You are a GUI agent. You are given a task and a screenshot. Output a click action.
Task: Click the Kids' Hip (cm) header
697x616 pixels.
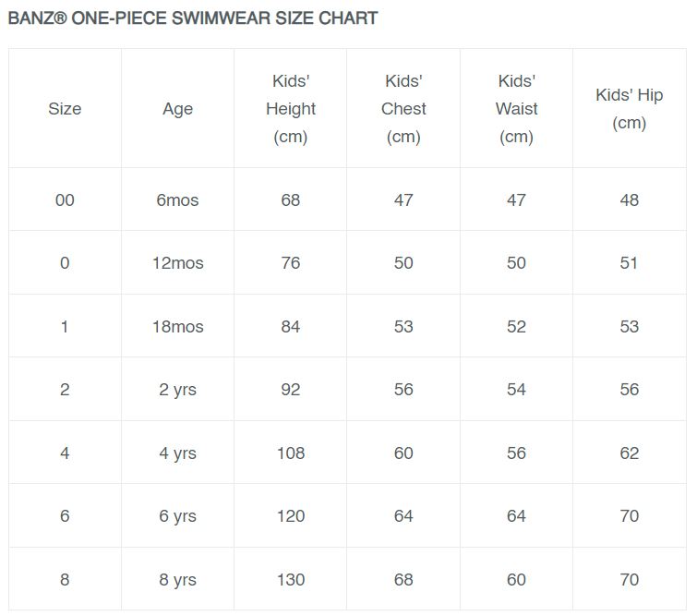[x=629, y=109]
